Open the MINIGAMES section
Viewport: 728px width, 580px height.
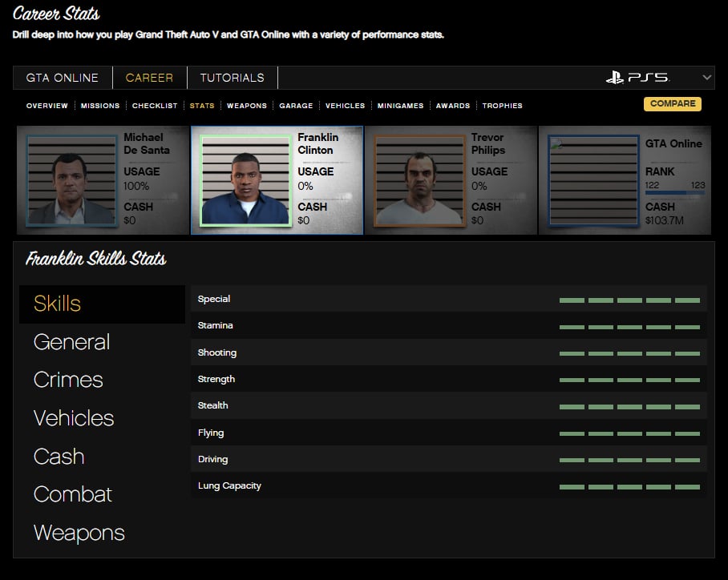click(x=400, y=106)
